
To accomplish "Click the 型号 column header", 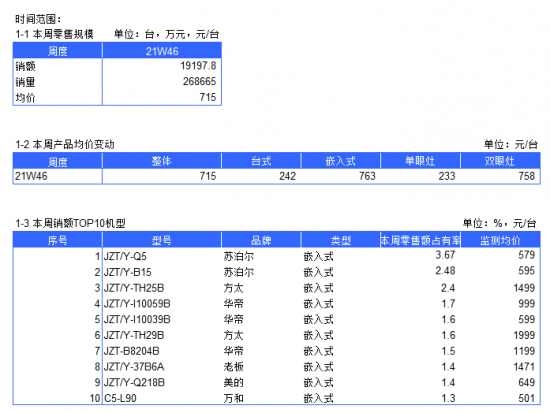I will pyautogui.click(x=161, y=240).
